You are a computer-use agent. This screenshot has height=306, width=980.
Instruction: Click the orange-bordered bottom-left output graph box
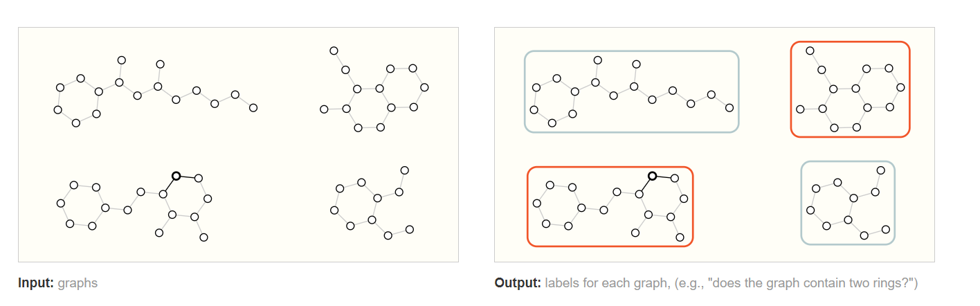point(610,206)
